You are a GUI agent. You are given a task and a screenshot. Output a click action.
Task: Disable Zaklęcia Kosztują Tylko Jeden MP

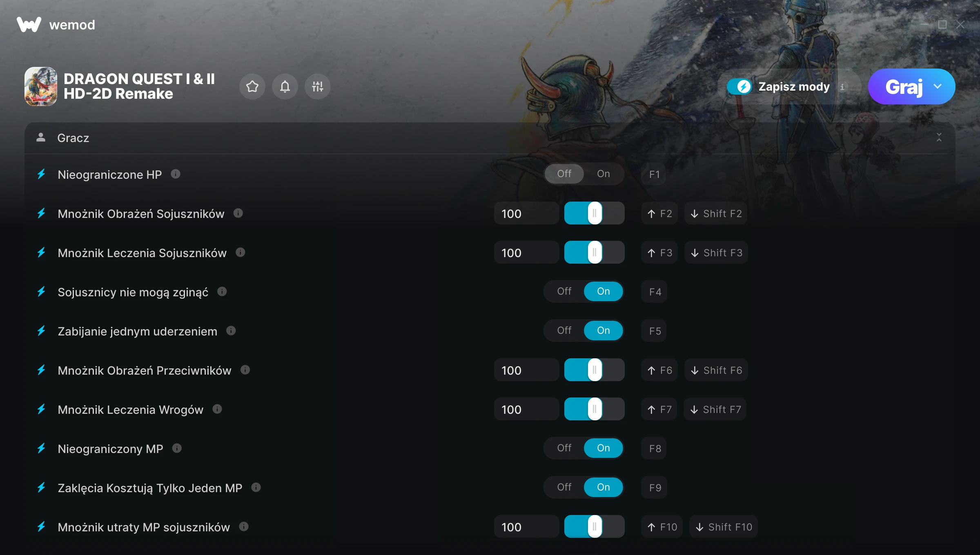point(564,487)
